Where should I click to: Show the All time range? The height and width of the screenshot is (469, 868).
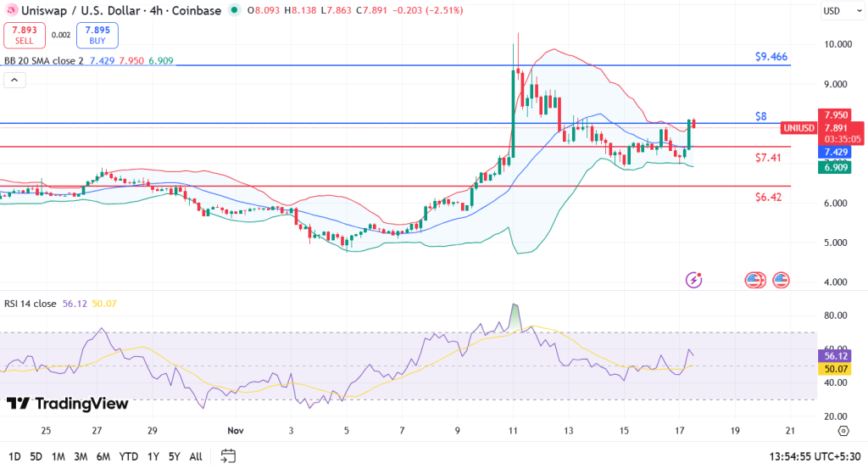click(196, 456)
